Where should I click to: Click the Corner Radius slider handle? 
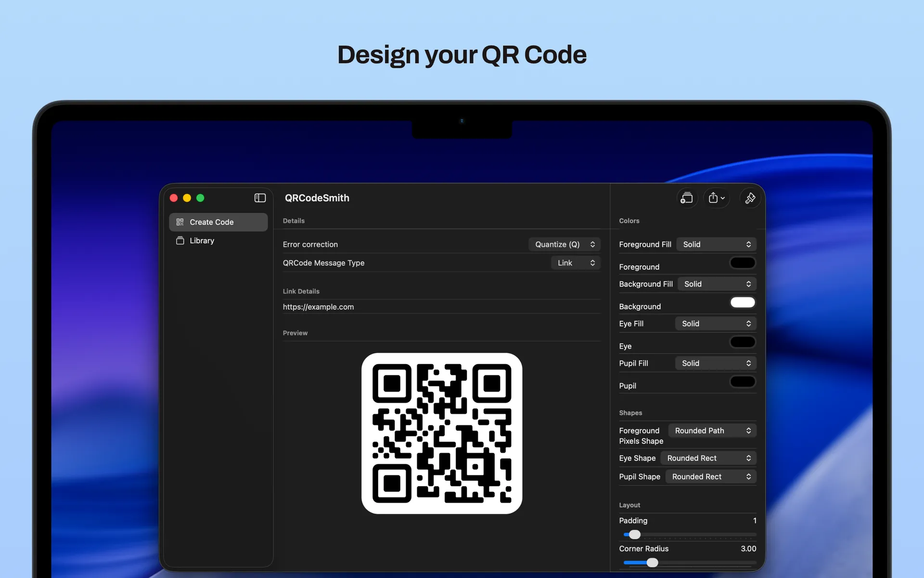click(x=652, y=563)
